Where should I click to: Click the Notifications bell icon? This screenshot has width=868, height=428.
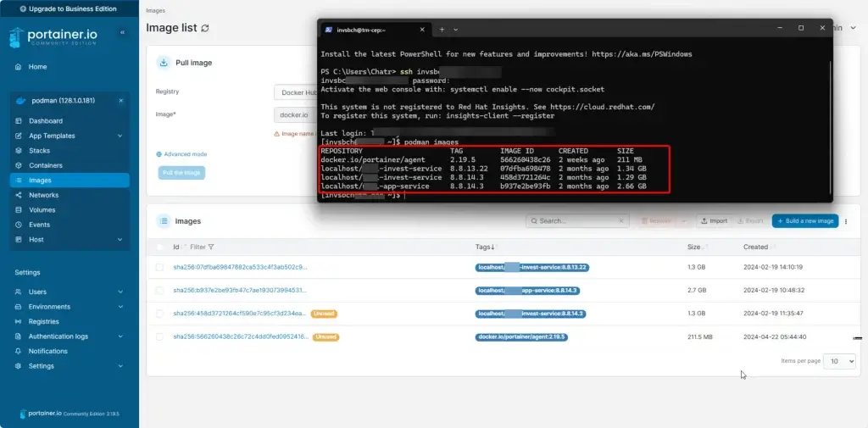coord(19,351)
